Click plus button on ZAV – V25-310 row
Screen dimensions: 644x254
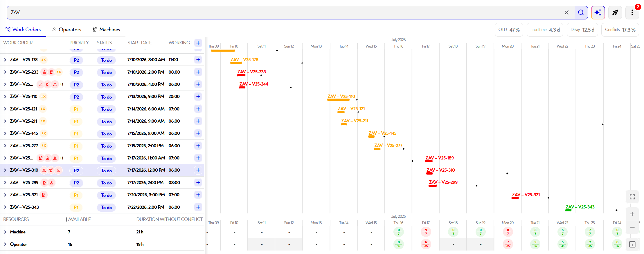click(198, 170)
